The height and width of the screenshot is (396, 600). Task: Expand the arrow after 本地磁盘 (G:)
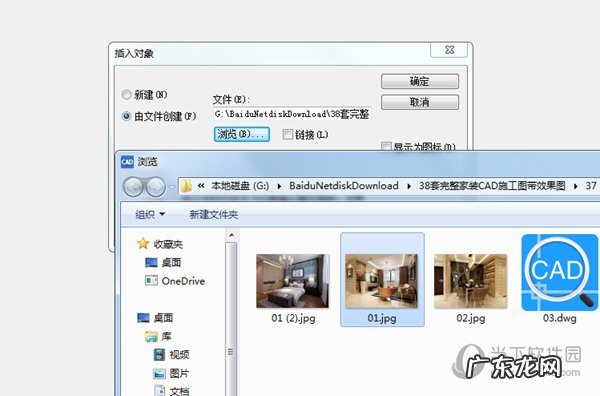click(x=279, y=186)
